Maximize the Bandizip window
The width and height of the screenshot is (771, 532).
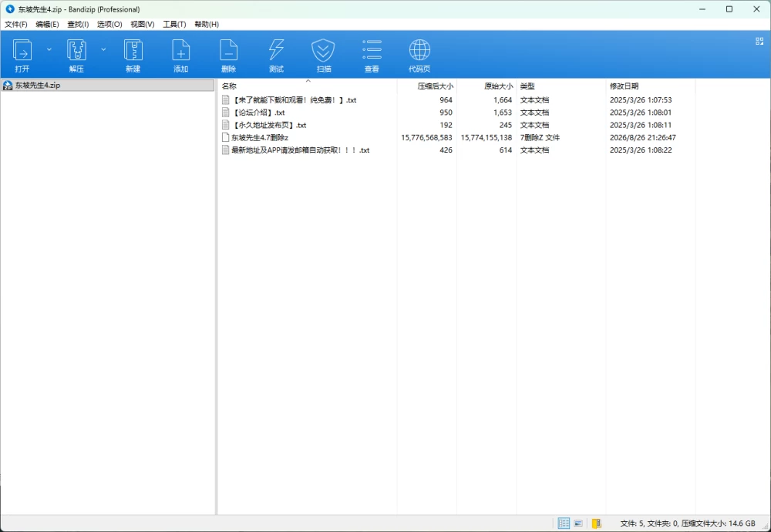coord(729,8)
